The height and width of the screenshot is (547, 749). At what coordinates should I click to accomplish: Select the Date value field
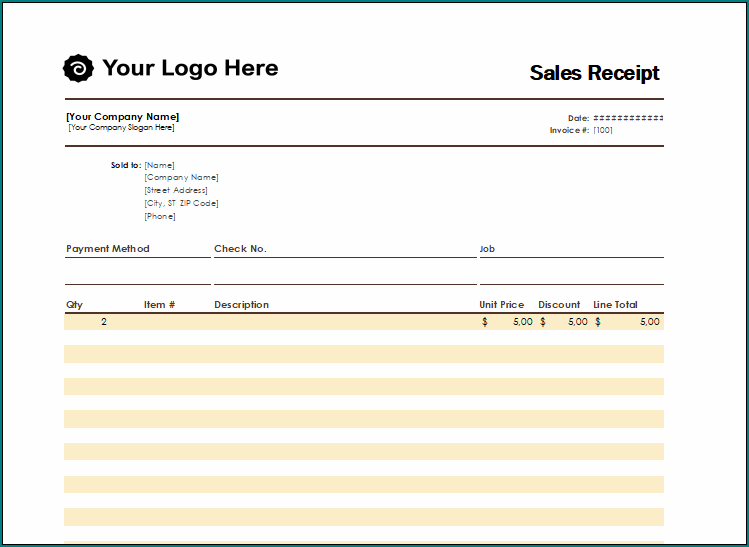pyautogui.click(x=628, y=118)
